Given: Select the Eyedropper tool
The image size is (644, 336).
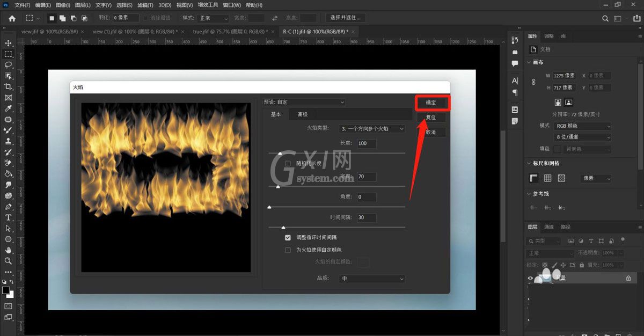Looking at the screenshot, I should (x=8, y=109).
